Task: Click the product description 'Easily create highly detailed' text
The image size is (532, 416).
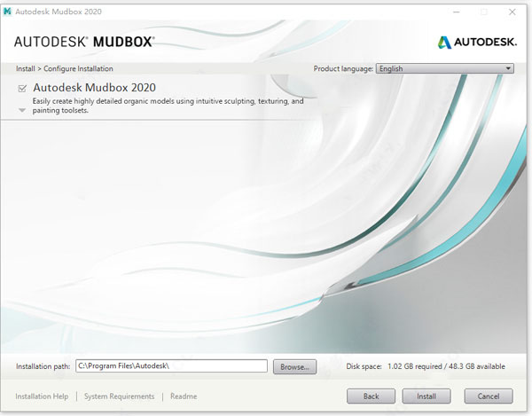Action: click(x=168, y=106)
